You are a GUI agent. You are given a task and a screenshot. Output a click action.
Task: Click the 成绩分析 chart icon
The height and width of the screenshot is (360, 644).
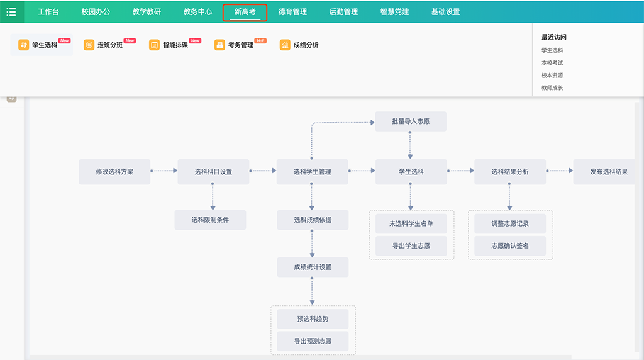pos(285,45)
